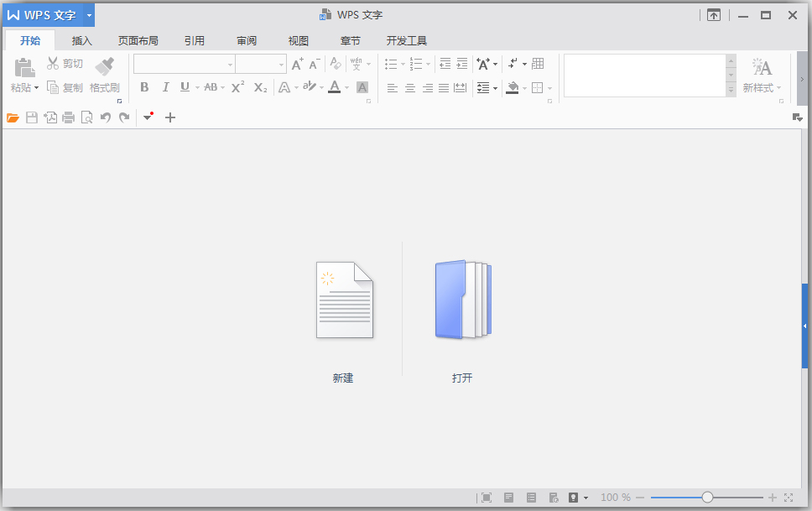
Task: Align text right icon
Action: (x=428, y=87)
